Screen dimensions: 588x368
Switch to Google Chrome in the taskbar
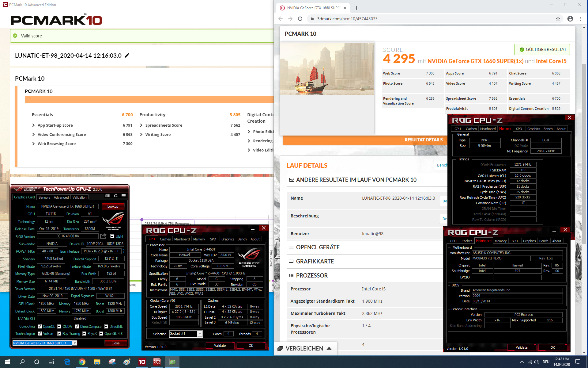(x=82, y=362)
